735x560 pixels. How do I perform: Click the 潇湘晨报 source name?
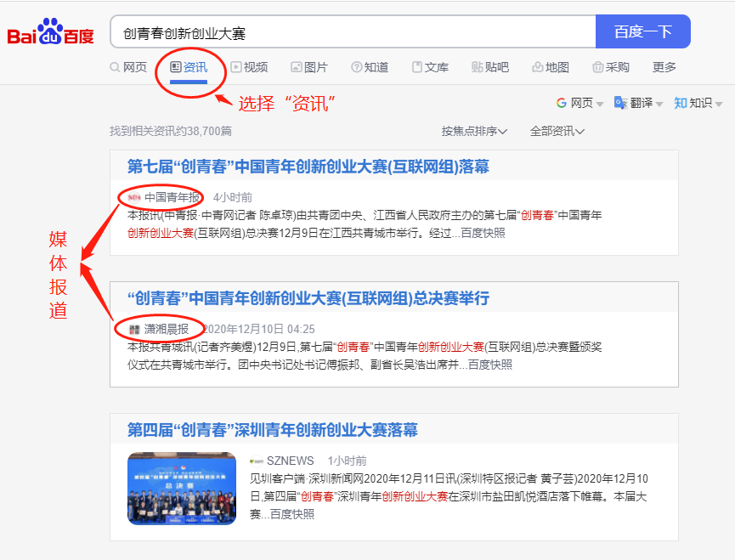167,329
